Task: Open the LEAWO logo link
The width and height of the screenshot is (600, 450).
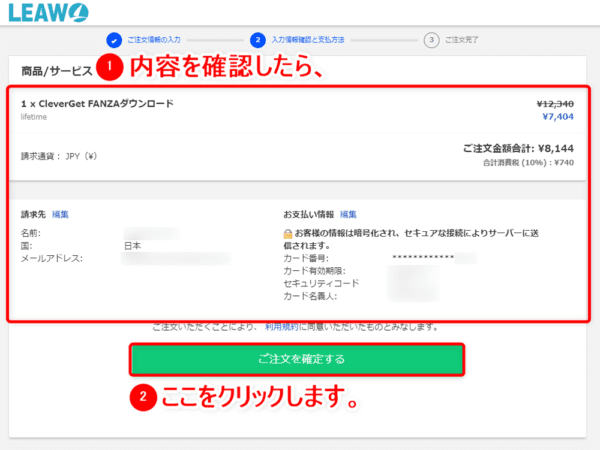Action: click(x=49, y=13)
